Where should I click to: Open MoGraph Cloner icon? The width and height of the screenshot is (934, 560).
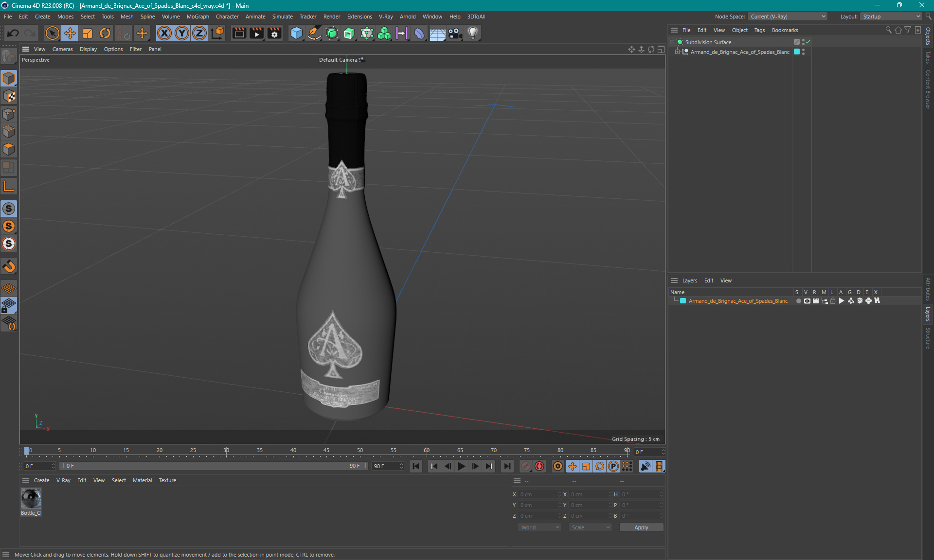click(384, 33)
